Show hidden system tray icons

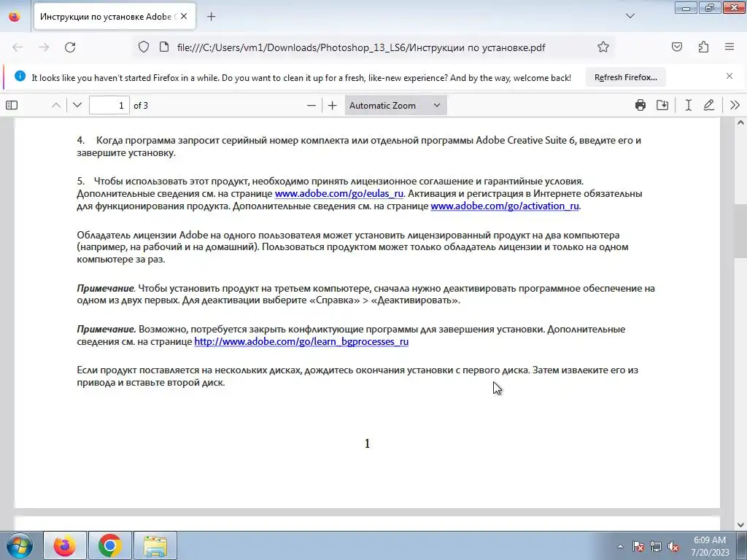pyautogui.click(x=620, y=546)
